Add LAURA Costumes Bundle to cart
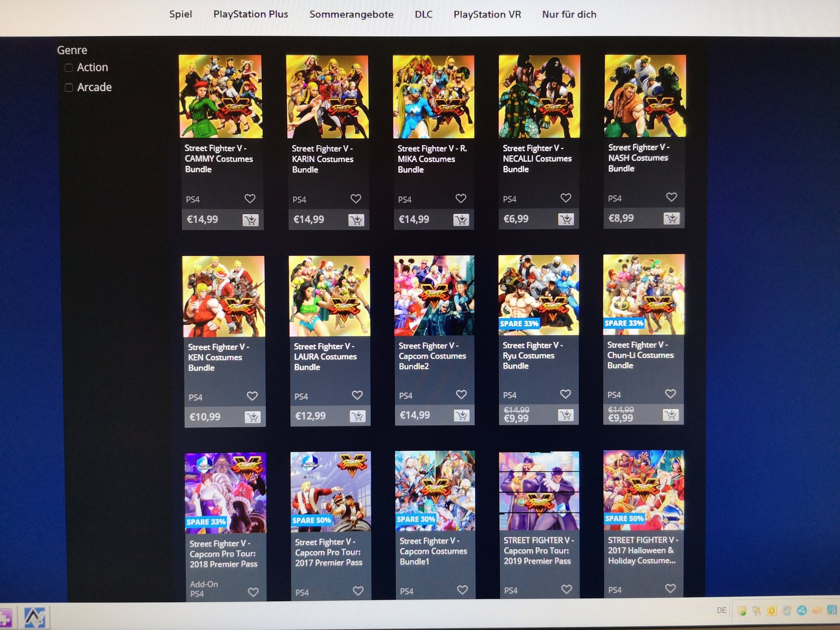Viewport: 840px width, 630px height. point(358,416)
